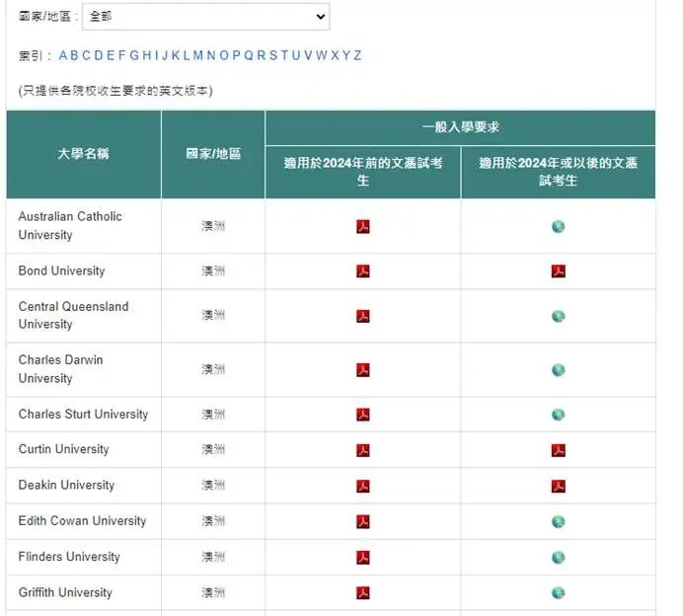
Task: Select the Flinders University name cell
Action: click(84, 557)
